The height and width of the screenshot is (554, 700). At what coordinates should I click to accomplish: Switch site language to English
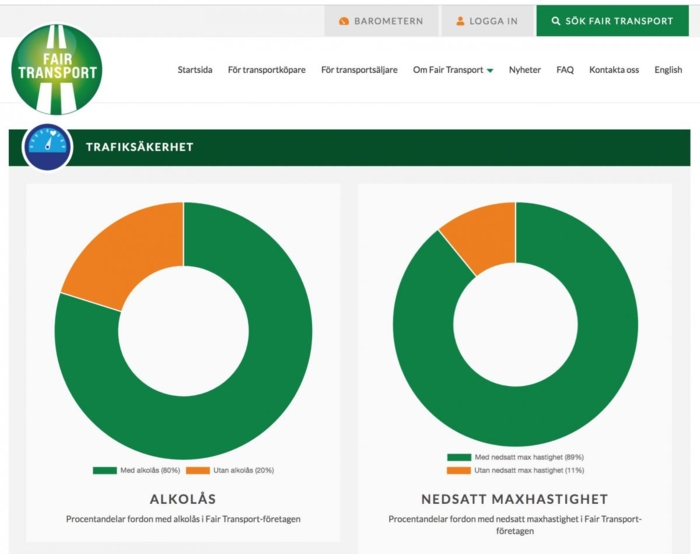coord(668,70)
